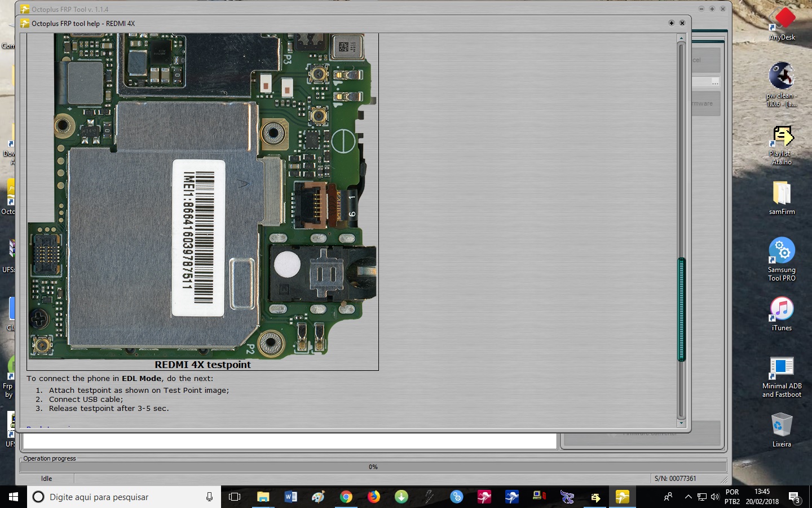Open Microsoft Word from taskbar

point(291,497)
